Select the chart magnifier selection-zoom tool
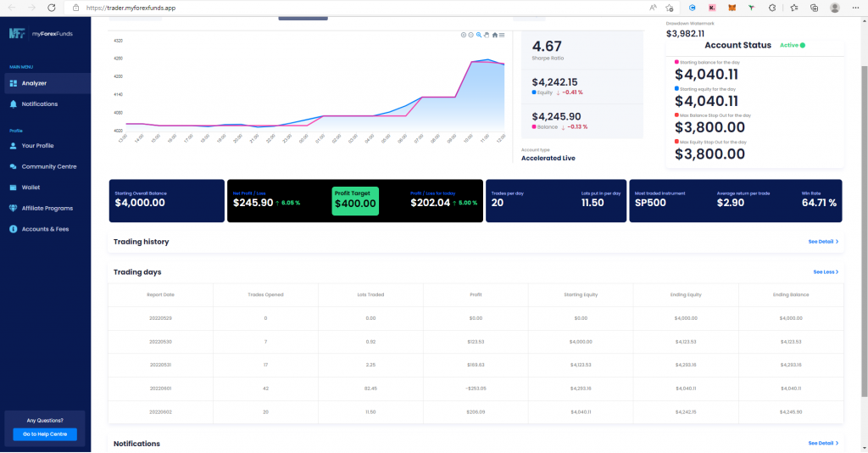The image size is (868, 453). click(x=479, y=35)
